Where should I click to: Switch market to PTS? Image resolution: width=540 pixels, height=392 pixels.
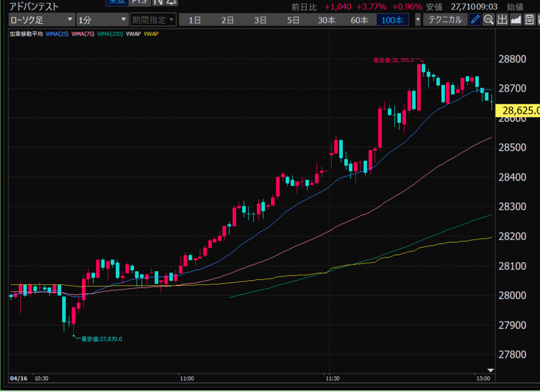[139, 2]
